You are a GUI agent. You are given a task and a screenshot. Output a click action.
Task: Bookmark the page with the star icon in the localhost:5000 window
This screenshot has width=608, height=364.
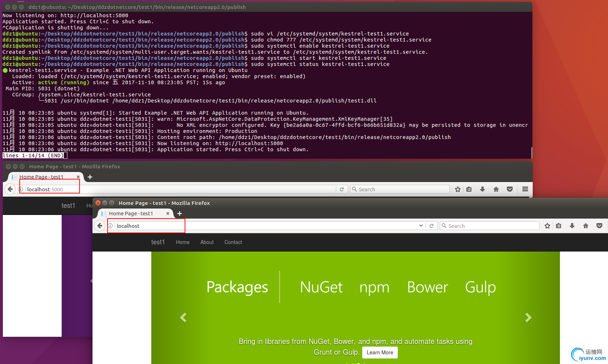[x=458, y=189]
